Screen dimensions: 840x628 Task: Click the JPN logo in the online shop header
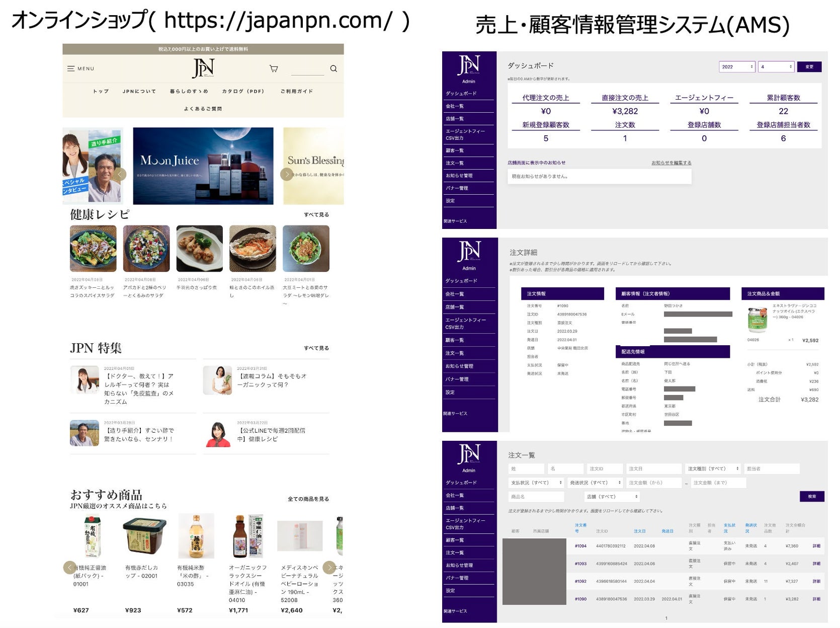[x=203, y=68]
